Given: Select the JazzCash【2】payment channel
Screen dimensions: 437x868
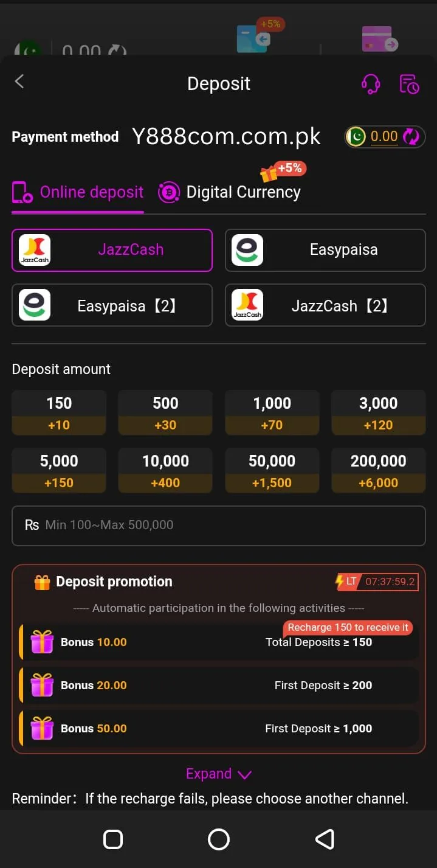Looking at the screenshot, I should pyautogui.click(x=325, y=305).
